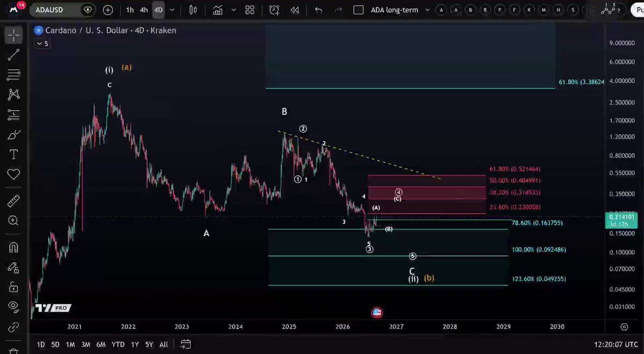The width and height of the screenshot is (644, 354).
Task: Undo the last chart action
Action: click(x=319, y=10)
